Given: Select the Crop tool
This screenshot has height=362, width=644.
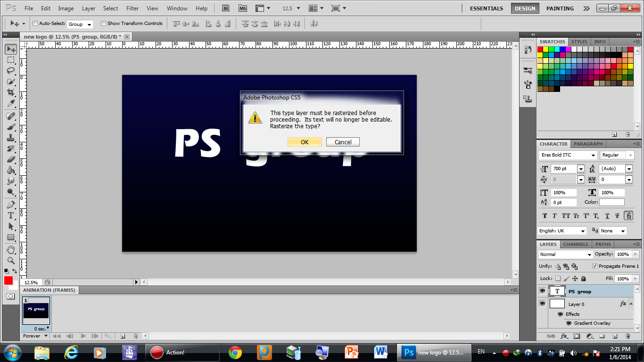Looking at the screenshot, I should tap(10, 93).
